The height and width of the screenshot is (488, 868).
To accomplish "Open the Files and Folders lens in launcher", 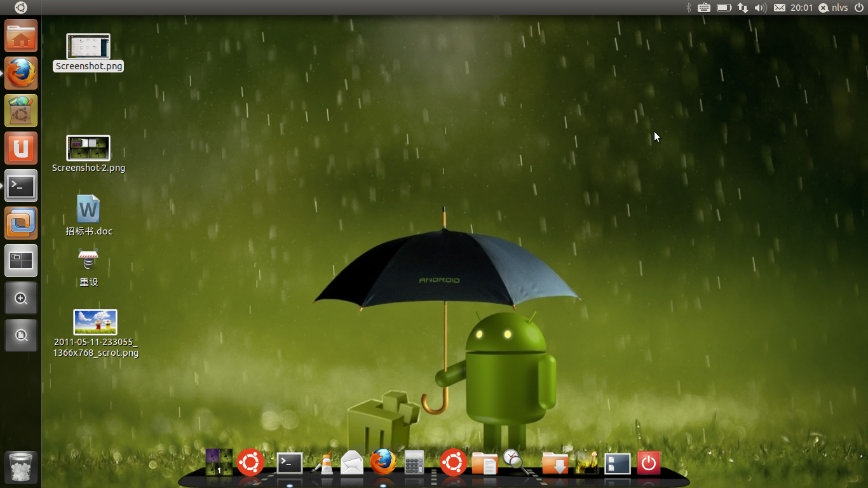I will [21, 335].
